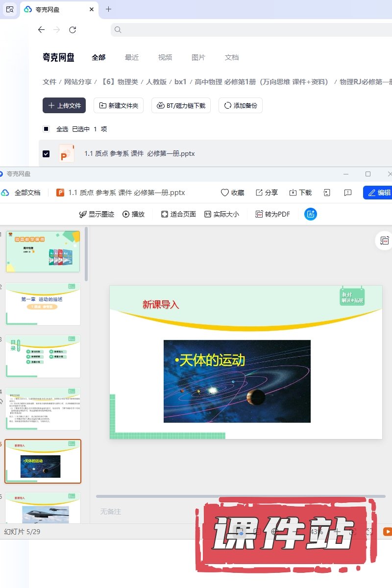Switch to the 视频 tab
The height and width of the screenshot is (588, 392).
coord(165,57)
